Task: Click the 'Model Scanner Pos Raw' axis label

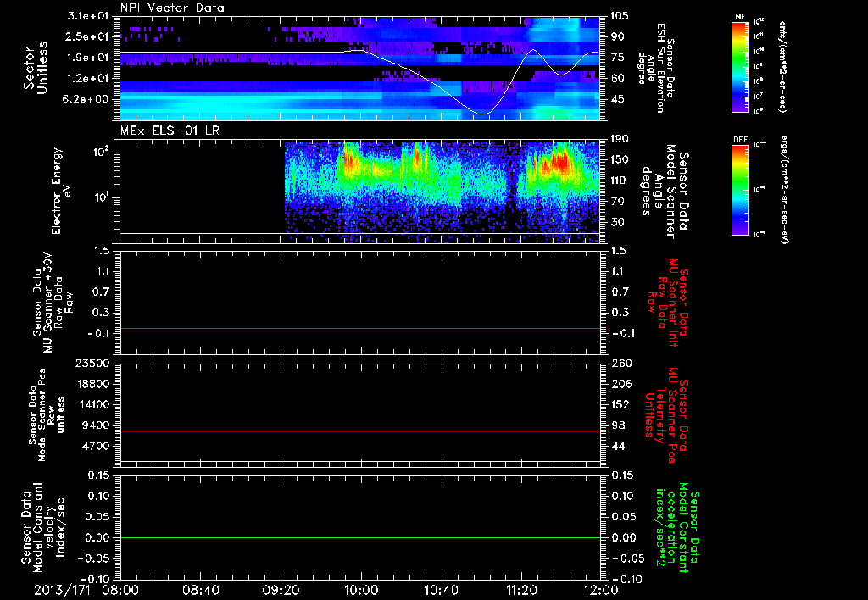Action: 46,415
